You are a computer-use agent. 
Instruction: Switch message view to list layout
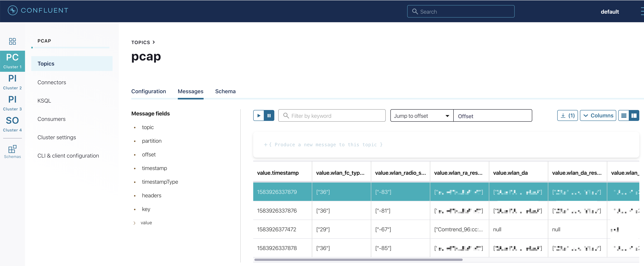pyautogui.click(x=624, y=115)
